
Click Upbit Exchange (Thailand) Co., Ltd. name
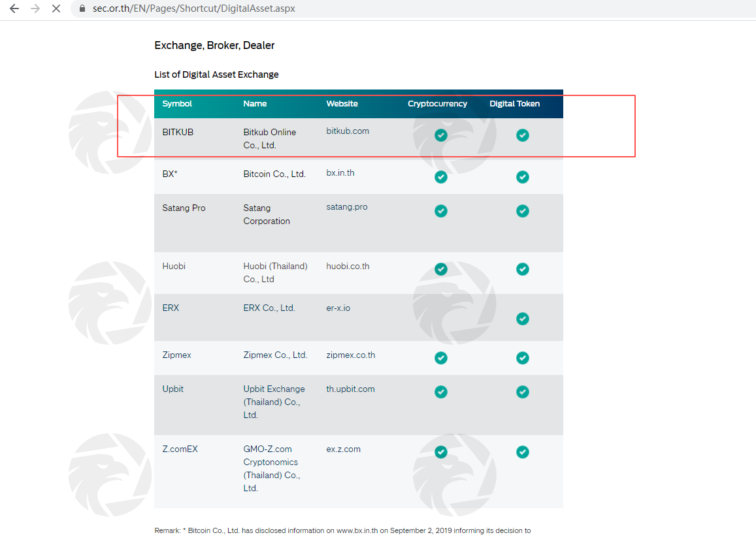click(274, 402)
